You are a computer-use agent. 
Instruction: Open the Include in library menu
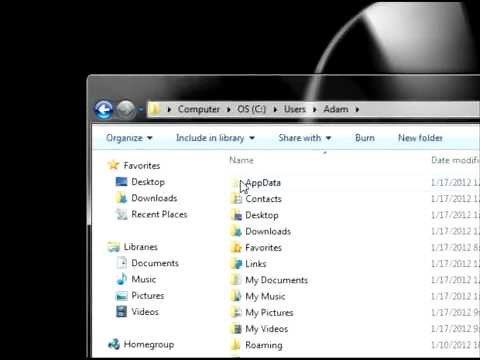pyautogui.click(x=215, y=138)
